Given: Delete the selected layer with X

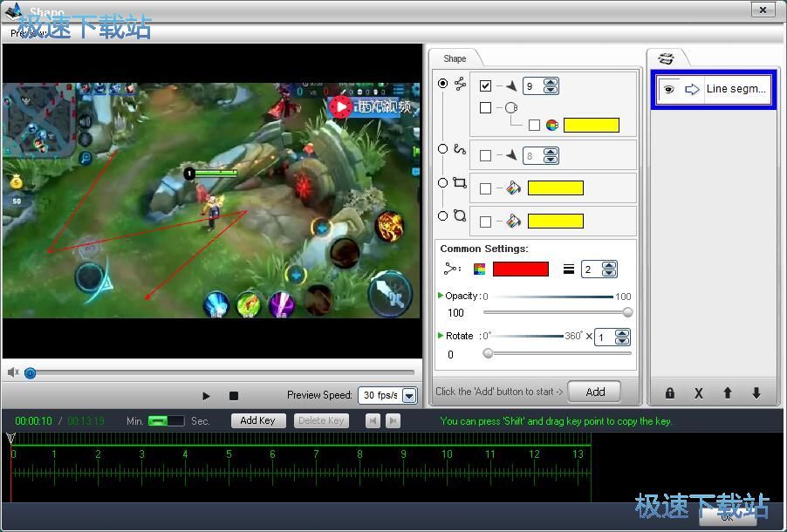Looking at the screenshot, I should click(x=698, y=393).
